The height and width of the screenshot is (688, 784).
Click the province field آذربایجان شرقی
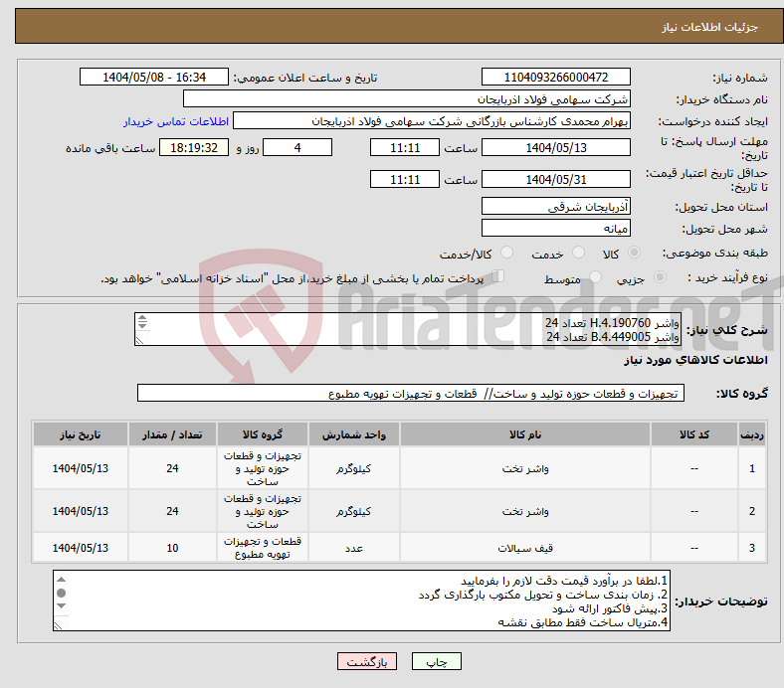coord(555,206)
